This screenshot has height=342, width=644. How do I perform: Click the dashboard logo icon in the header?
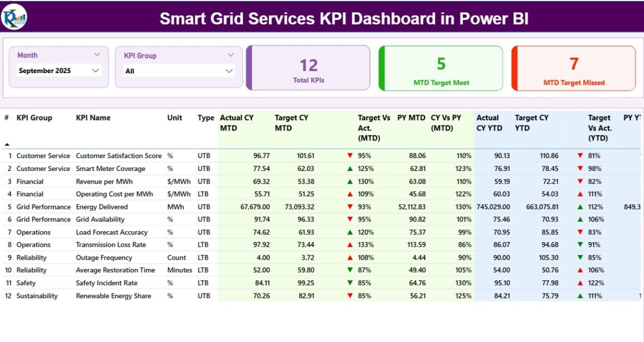pos(14,17)
